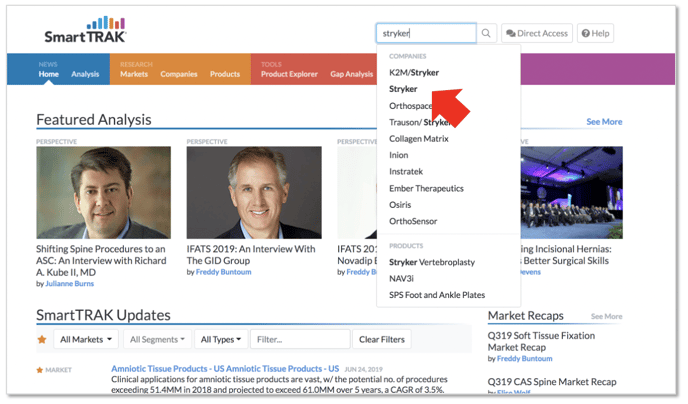Open Freddy Buntoum link under GID Group article
This screenshot has width=688, height=404.
(223, 272)
